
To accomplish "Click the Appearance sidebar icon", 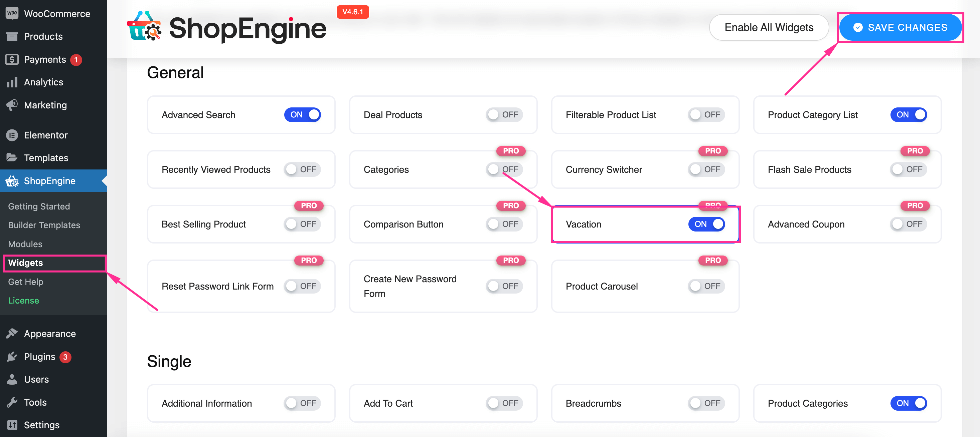I will (x=11, y=333).
